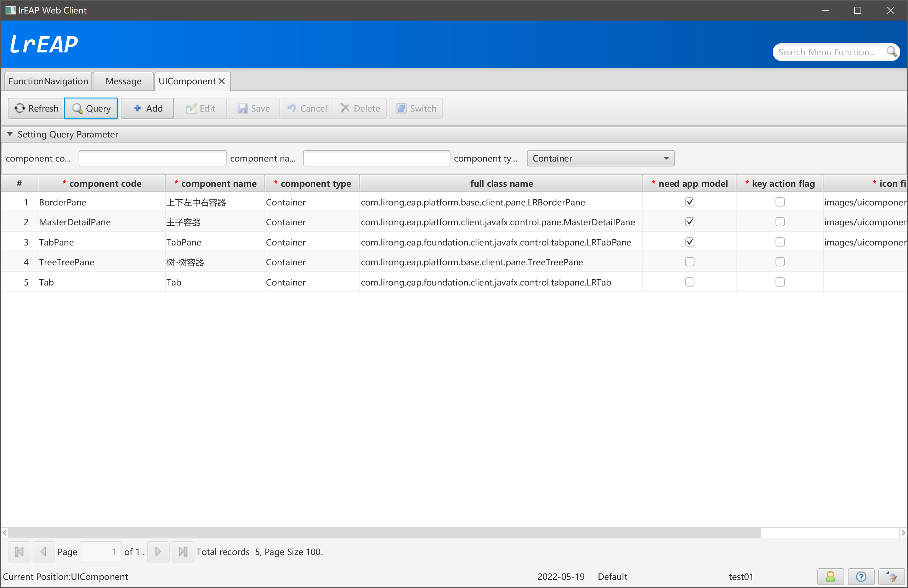Click the LRBorderPane full class name cell
This screenshot has width=908, height=588.
[501, 202]
